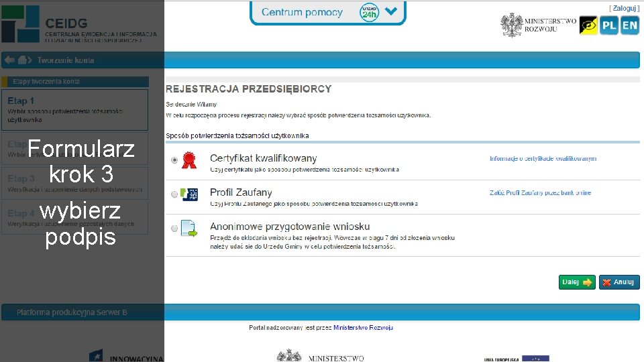Click the Certyfikat kwalifikowany title text

(263, 158)
